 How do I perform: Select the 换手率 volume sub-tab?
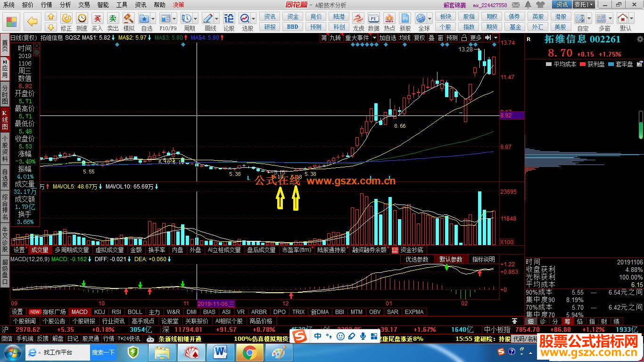pos(157,250)
